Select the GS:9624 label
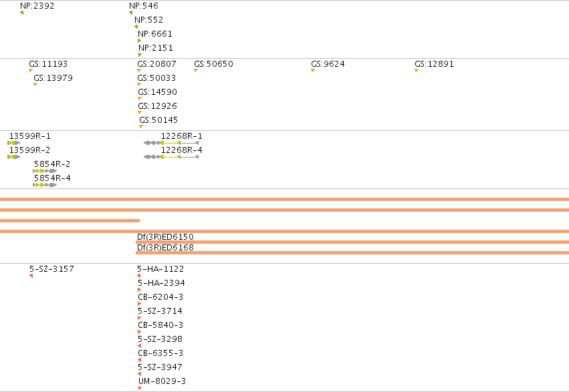The height and width of the screenshot is (392, 569). tap(328, 64)
